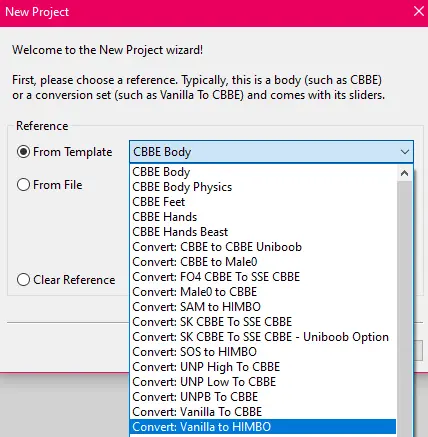This screenshot has height=437, width=428.
Task: Choose the Clear Reference option
Action: point(23,280)
